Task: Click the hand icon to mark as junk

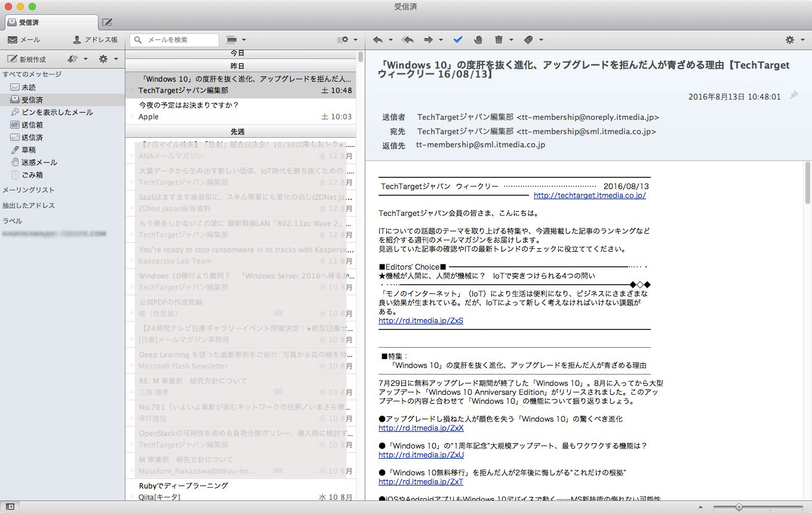Action: click(x=478, y=40)
